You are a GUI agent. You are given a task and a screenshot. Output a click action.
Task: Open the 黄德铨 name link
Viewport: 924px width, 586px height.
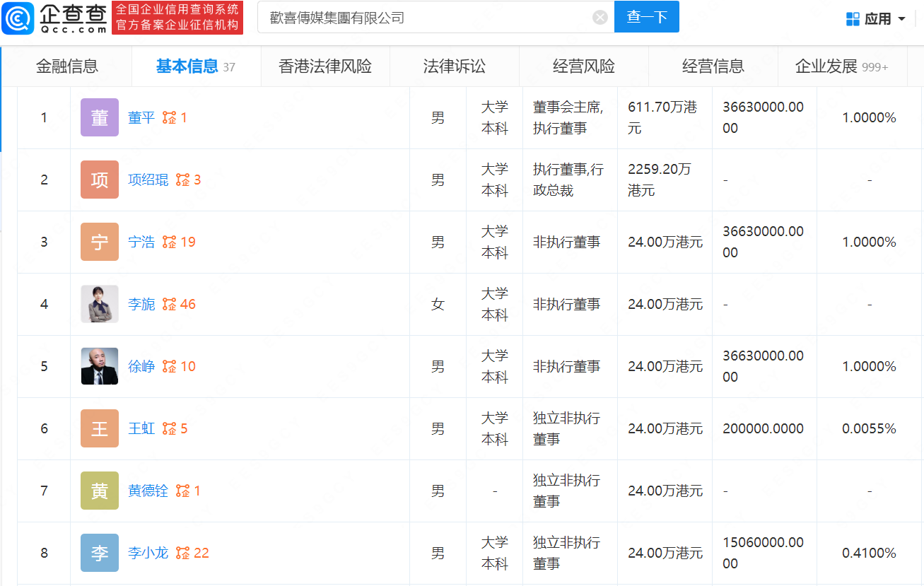click(148, 491)
